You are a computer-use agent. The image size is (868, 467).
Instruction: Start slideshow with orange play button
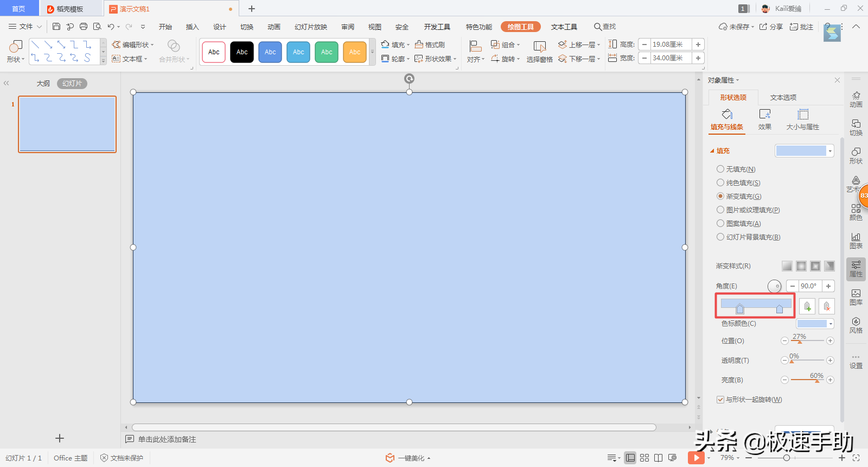coord(696,458)
